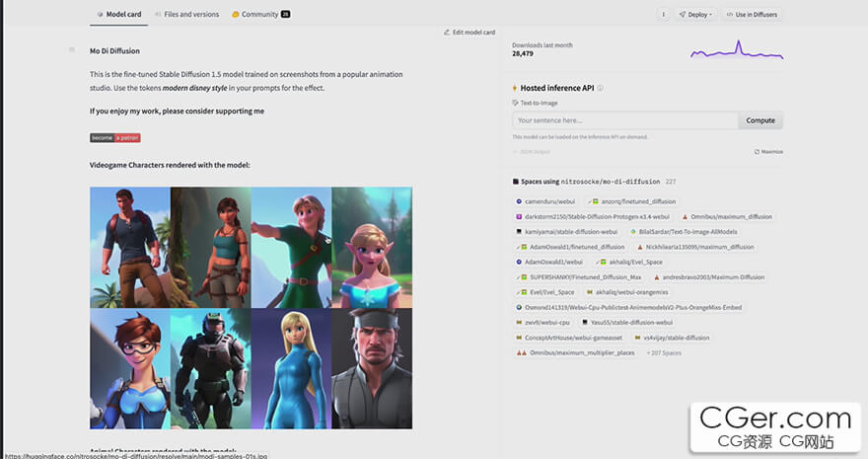The width and height of the screenshot is (868, 459).
Task: Click 'If you enjoy my work' support text
Action: pyautogui.click(x=177, y=112)
